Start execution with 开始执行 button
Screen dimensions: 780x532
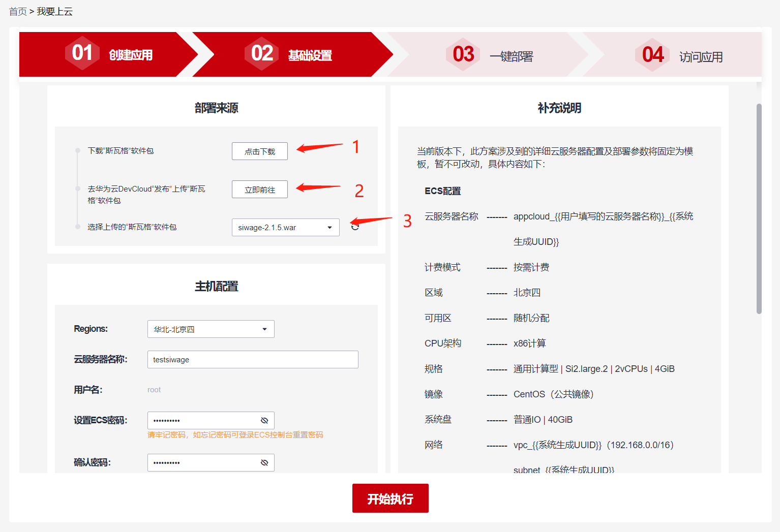pos(391,498)
